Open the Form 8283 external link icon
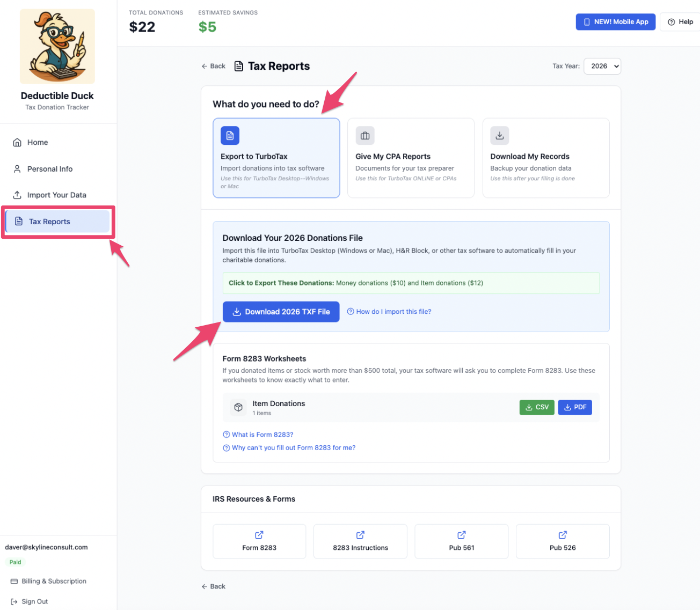This screenshot has width=700, height=610. (x=259, y=535)
